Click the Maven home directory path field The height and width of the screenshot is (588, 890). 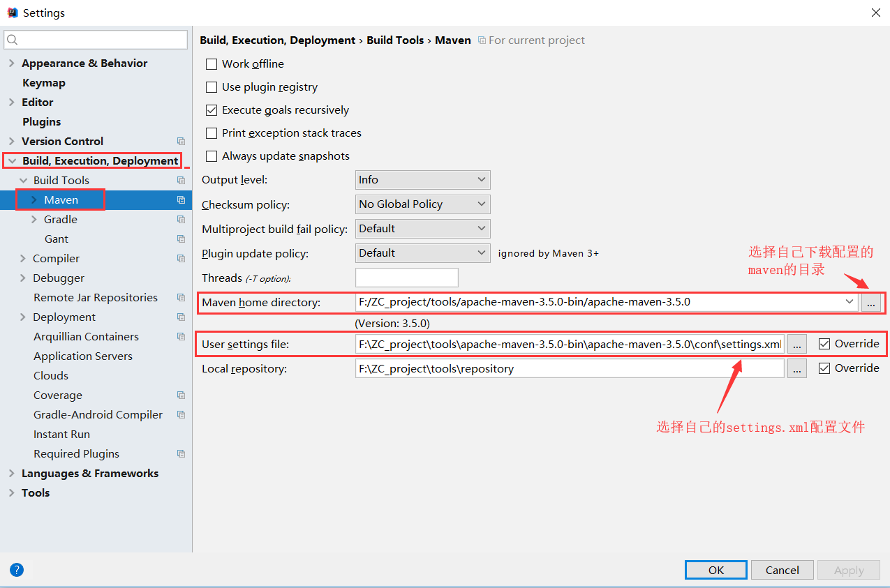[x=607, y=302]
